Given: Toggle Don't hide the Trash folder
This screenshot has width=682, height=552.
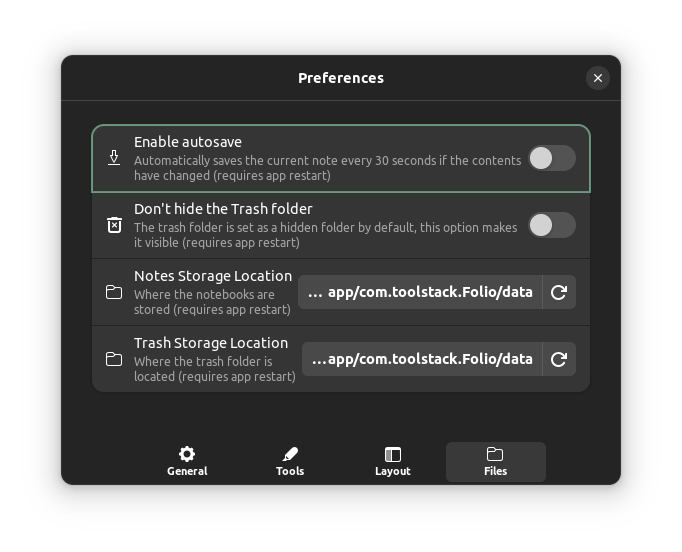Looking at the screenshot, I should pos(551,225).
